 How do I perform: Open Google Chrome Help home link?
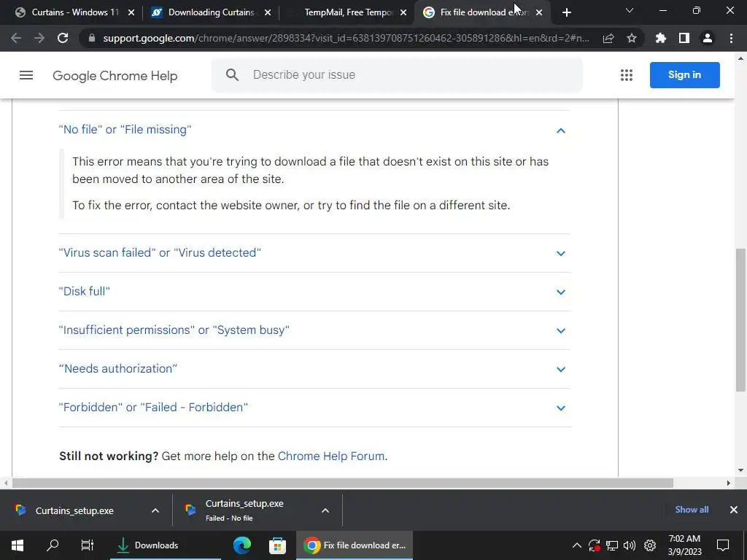click(115, 76)
